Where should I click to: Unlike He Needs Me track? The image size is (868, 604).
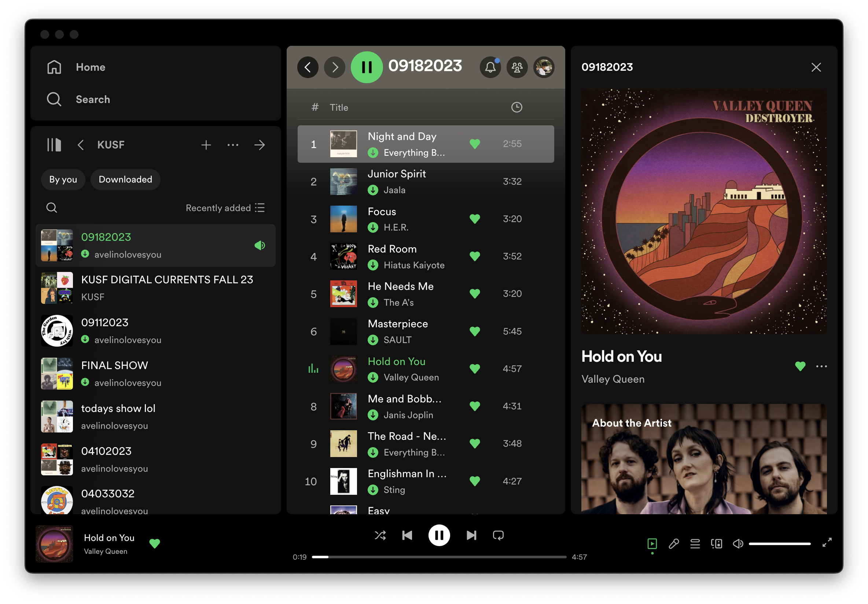tap(475, 294)
